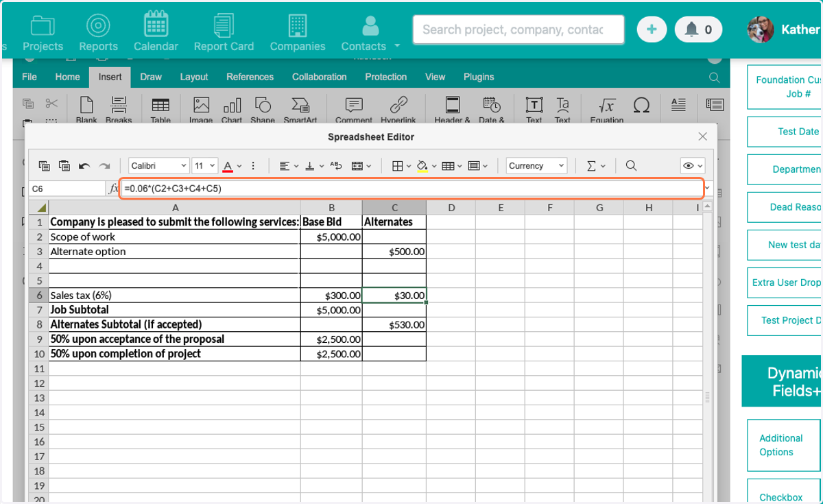Switch to the Draw tab
823x504 pixels.
click(151, 77)
